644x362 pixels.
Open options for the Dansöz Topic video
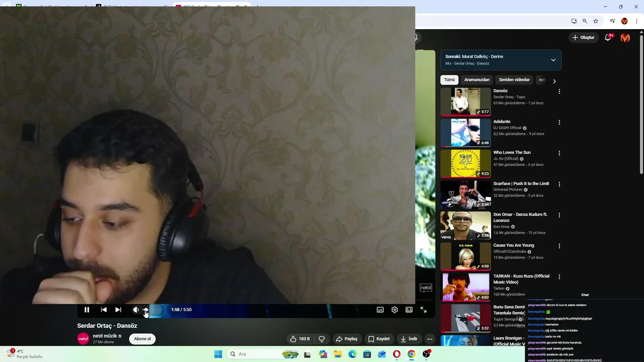click(x=559, y=92)
